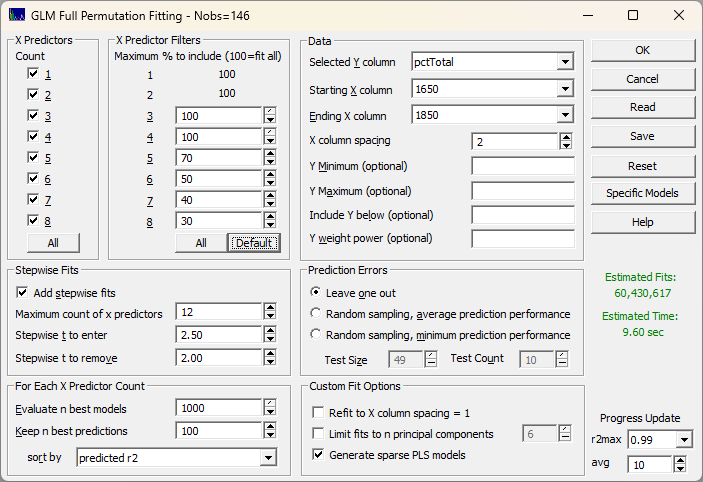Increase X column spacing with up arrow
This screenshot has width=703, height=482.
click(566, 137)
